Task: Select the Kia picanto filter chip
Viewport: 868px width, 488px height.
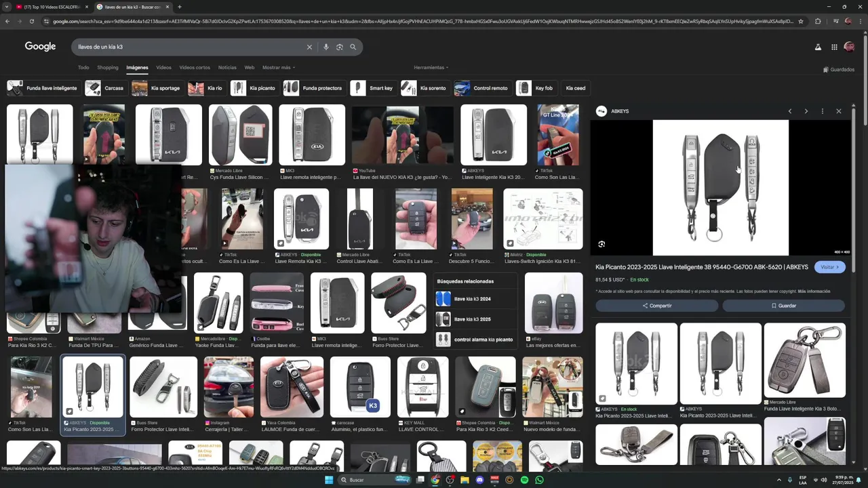Action: (254, 88)
